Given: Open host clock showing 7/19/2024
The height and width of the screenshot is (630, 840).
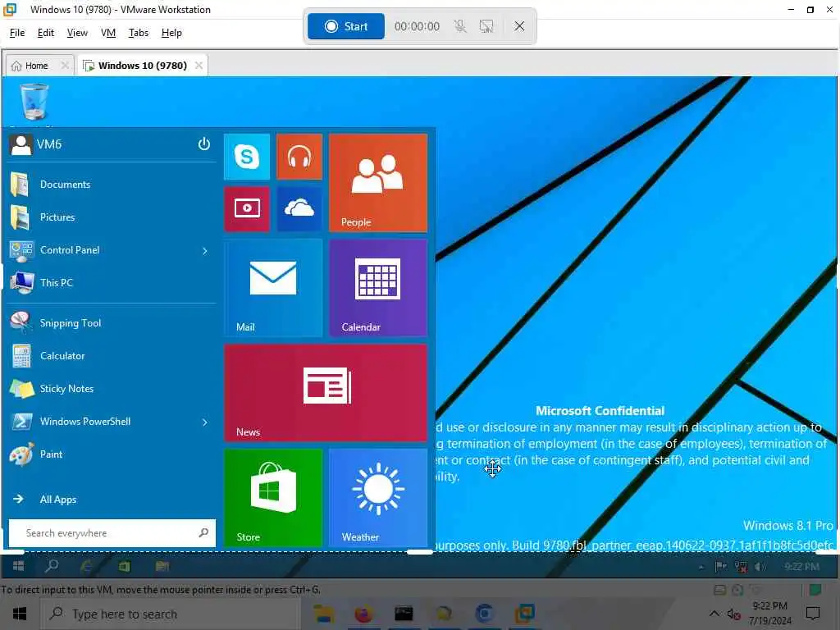Looking at the screenshot, I should 769,614.
